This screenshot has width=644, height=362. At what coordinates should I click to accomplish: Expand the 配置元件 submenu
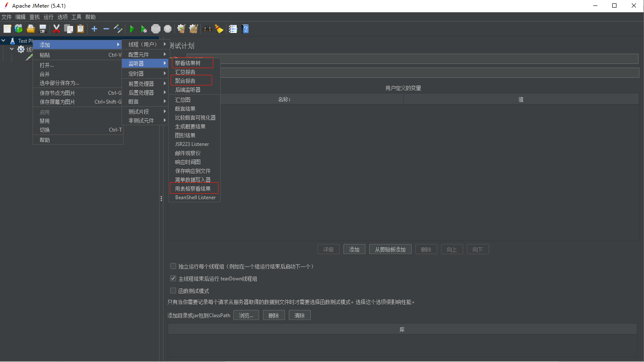pos(145,55)
